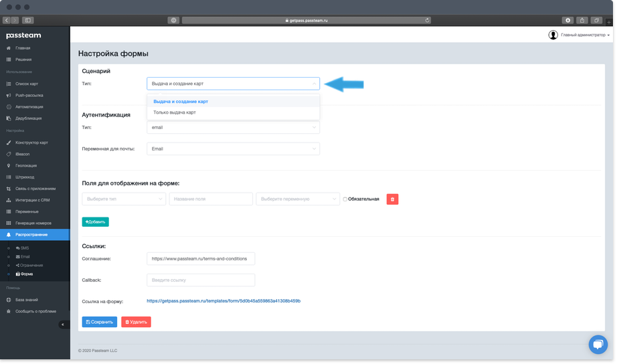Click the Название поля input field
Screen dimensions: 619x364
pyautogui.click(x=211, y=199)
